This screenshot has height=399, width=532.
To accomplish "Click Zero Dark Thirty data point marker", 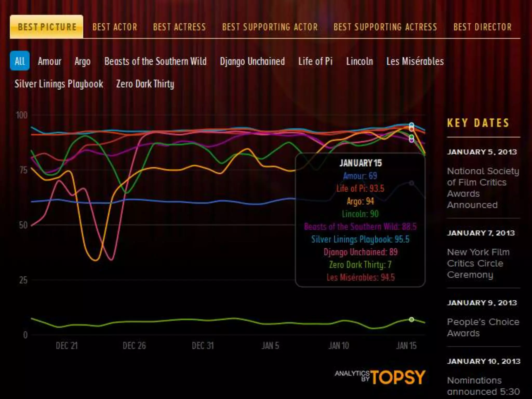I will [411, 320].
